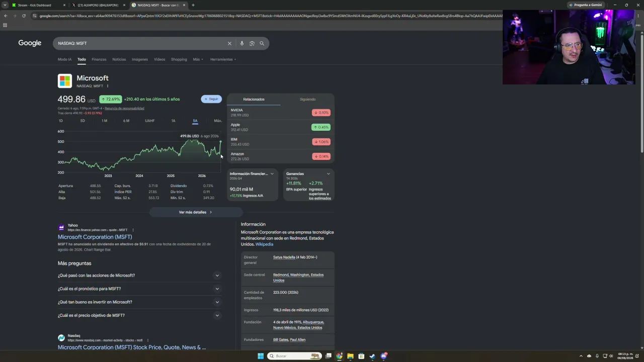644x362 pixels.
Task: Open the Amazon related stock row
Action: click(280, 156)
